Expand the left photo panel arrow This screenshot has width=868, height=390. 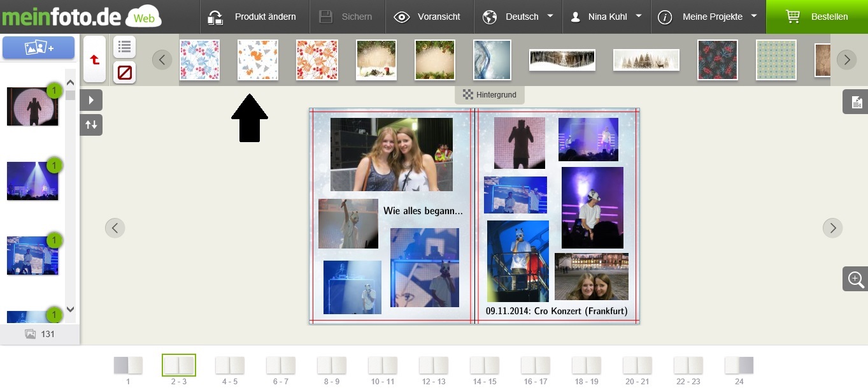91,100
